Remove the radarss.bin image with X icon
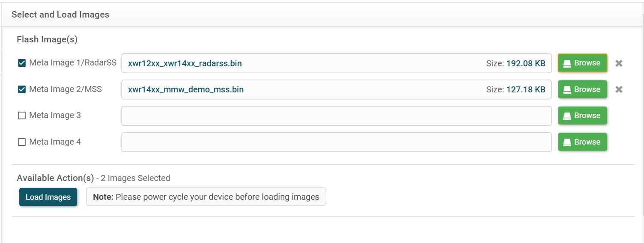 (x=619, y=63)
